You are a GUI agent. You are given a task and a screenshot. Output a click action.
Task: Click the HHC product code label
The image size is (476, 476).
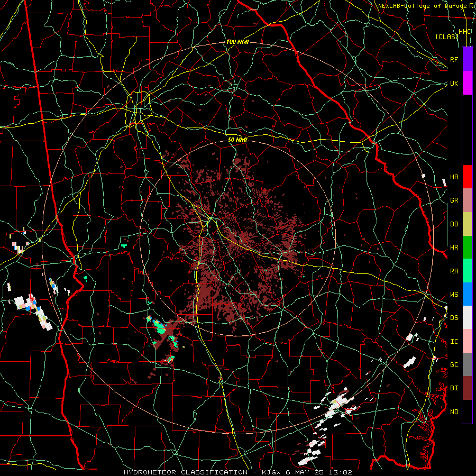coord(464,32)
